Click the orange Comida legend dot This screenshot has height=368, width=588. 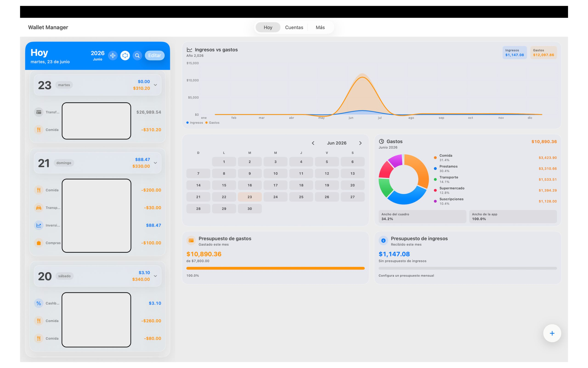click(x=435, y=158)
